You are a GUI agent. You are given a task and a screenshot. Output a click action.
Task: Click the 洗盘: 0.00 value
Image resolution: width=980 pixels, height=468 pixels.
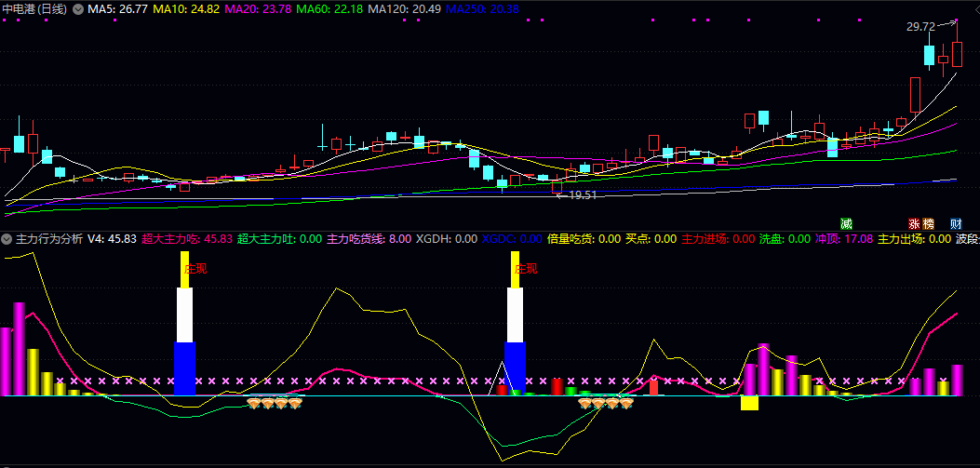(x=785, y=239)
